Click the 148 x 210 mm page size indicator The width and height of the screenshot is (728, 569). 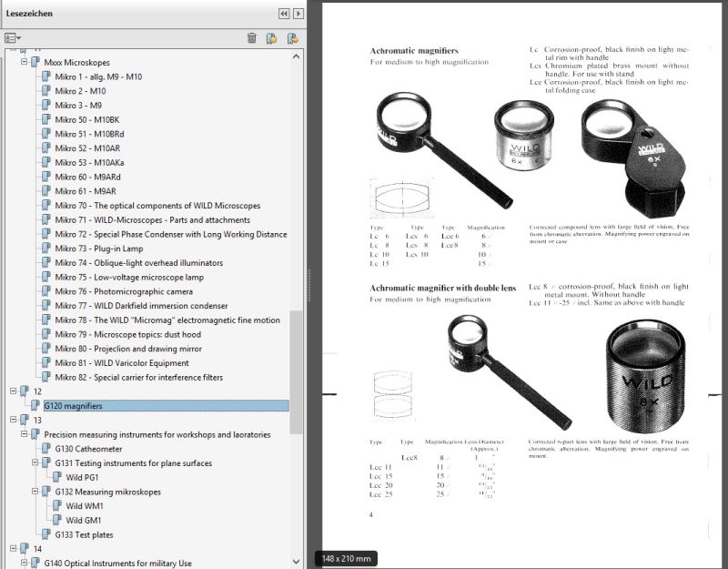point(347,558)
